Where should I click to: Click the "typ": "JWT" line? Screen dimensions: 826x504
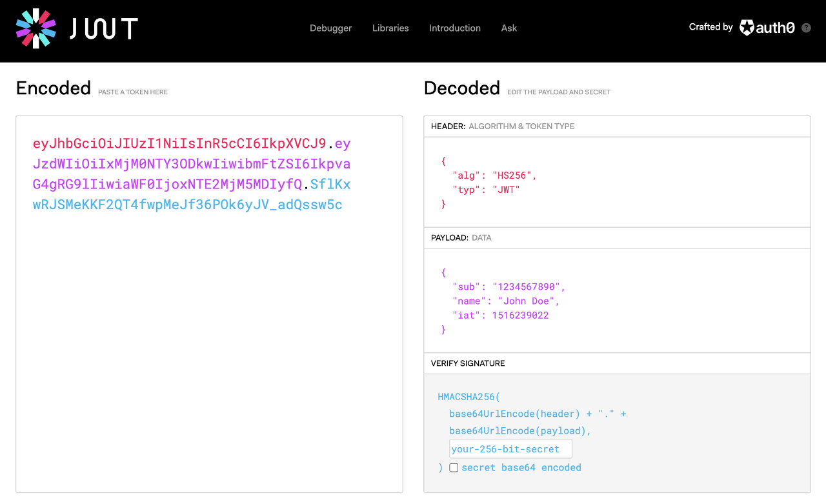[486, 190]
